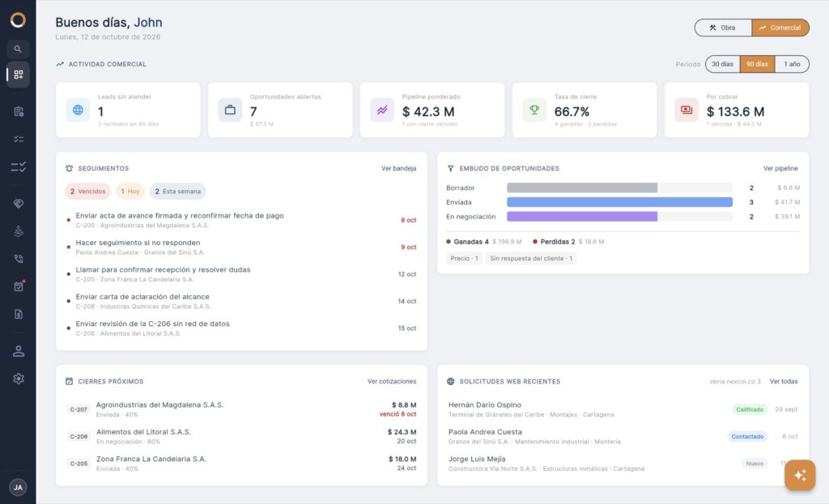Open the Oportunidades abiertas card
829x504 pixels.
pyautogui.click(x=280, y=110)
